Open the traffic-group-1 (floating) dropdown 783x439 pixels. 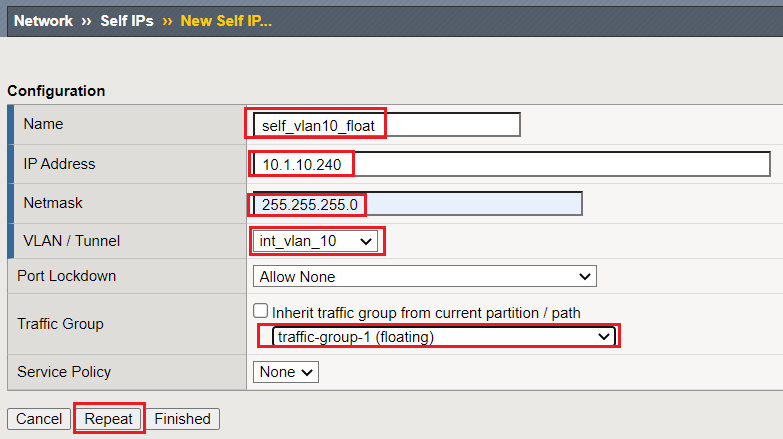pyautogui.click(x=443, y=337)
